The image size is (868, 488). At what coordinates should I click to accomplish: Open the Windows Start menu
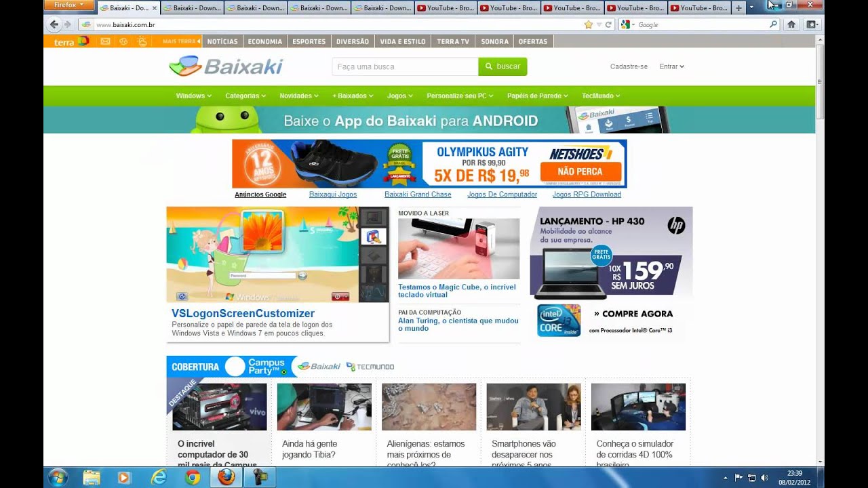tap(58, 477)
